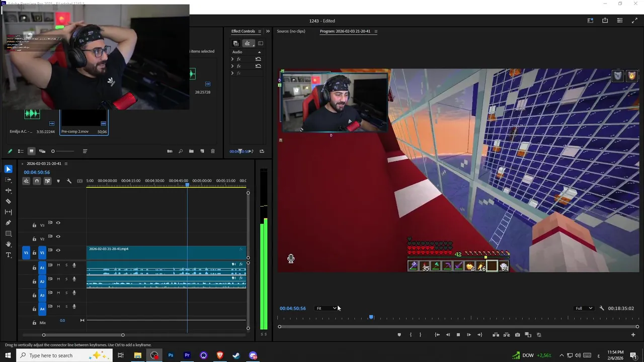
Task: Toggle Snap in timeline
Action: pos(37,181)
